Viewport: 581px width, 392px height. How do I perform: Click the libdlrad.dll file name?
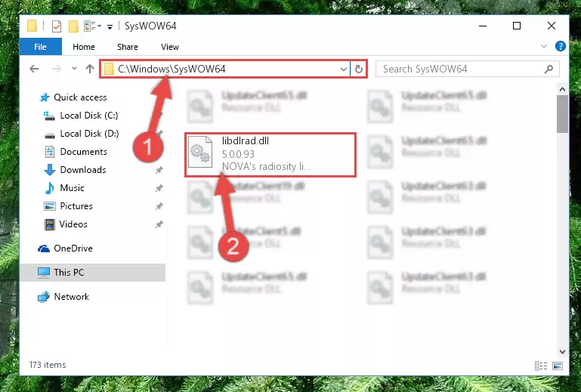coord(246,140)
